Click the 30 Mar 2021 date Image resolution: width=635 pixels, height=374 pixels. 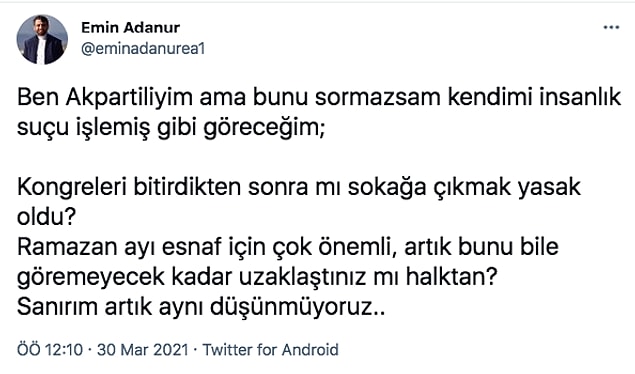click(143, 350)
